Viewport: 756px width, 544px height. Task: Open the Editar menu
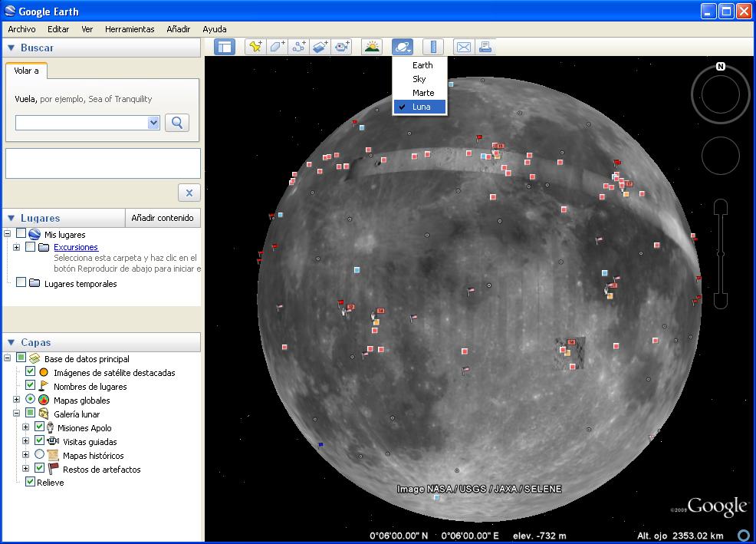point(58,29)
